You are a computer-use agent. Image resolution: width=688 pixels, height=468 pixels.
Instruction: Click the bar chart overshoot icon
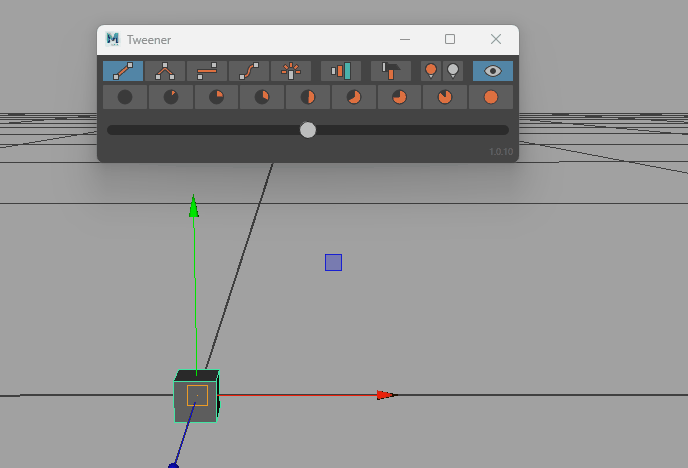click(341, 71)
